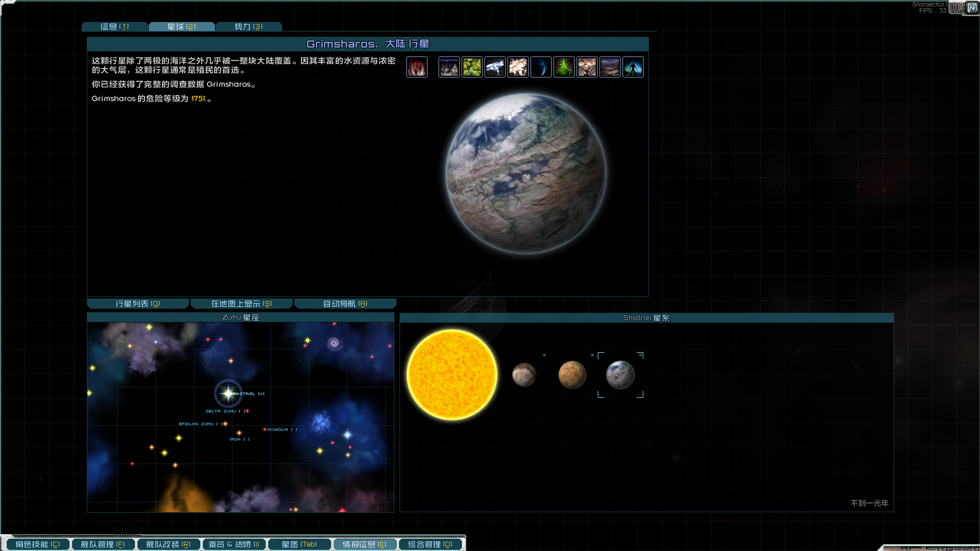Screen dimensions: 980x551
Task: Open 舰队管理 [F] fleet management tab
Action: [103, 544]
